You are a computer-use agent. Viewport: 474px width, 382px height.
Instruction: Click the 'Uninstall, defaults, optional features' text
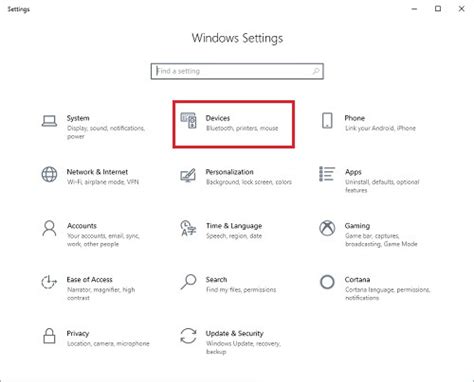382,186
